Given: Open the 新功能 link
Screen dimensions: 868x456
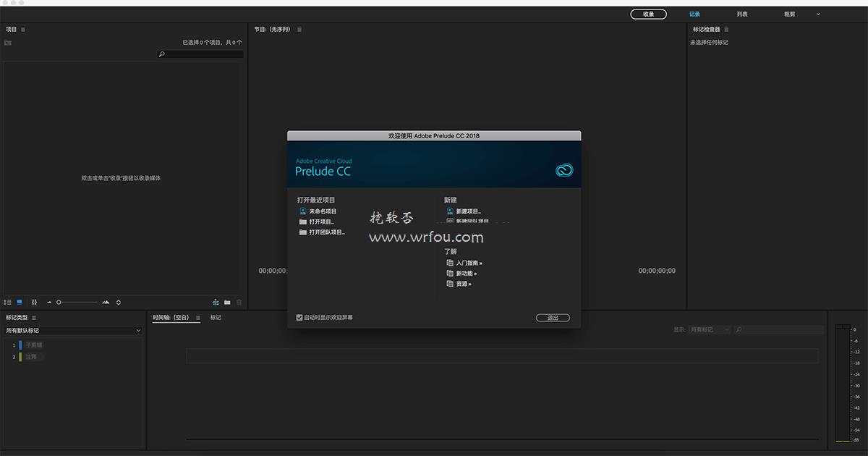Looking at the screenshot, I should [x=466, y=273].
